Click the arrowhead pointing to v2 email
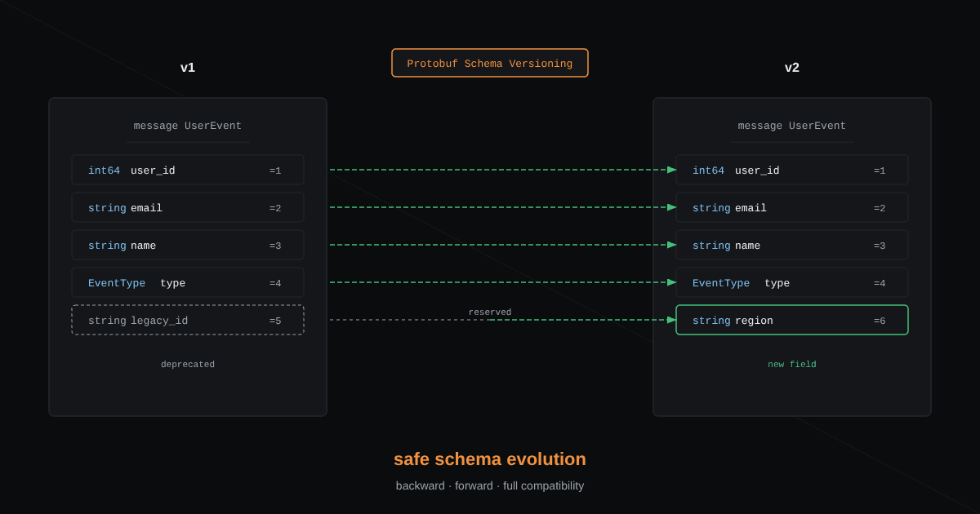 tap(672, 207)
